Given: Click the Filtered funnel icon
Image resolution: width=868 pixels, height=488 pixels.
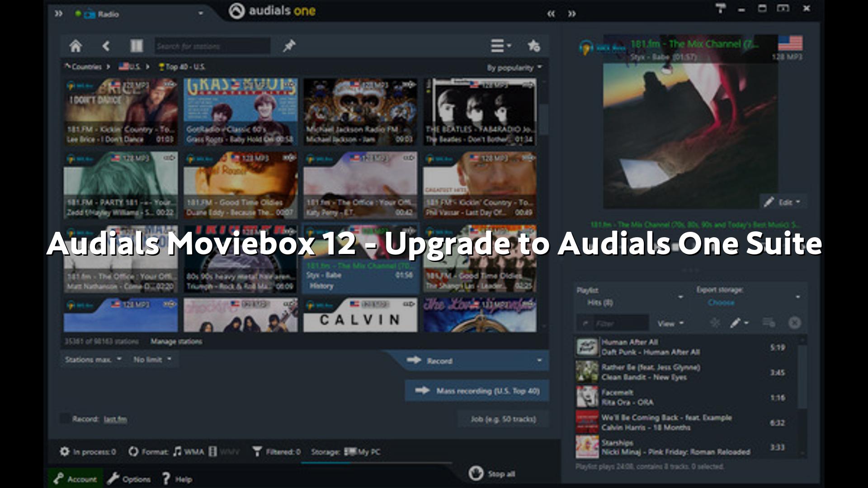Looking at the screenshot, I should point(257,451).
